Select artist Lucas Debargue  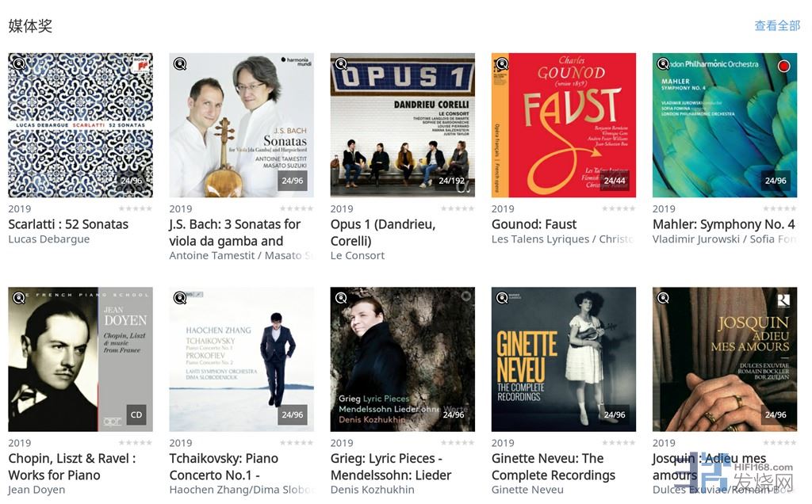click(x=49, y=239)
